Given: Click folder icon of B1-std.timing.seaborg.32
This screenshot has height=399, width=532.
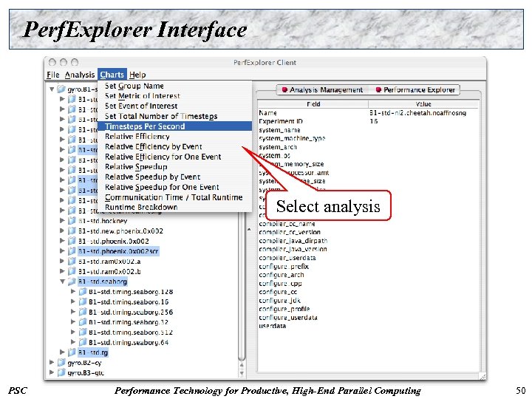Looking at the screenshot, I should coord(83,321).
